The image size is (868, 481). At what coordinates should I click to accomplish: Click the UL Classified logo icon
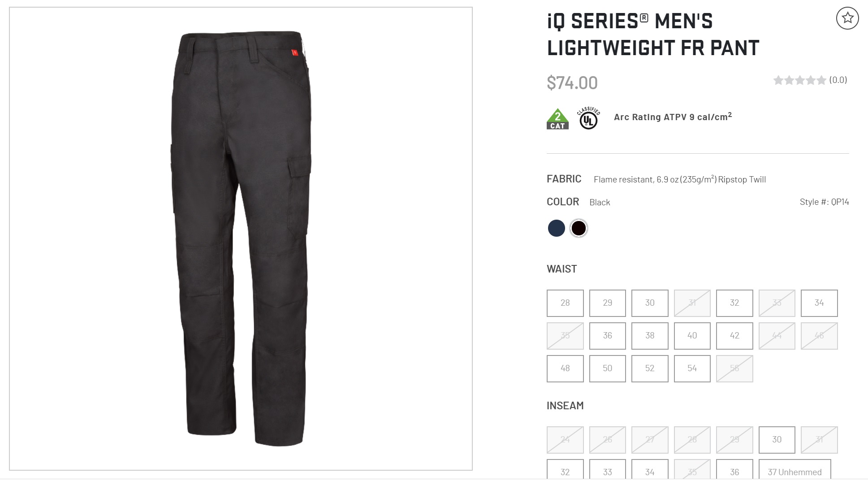point(588,118)
